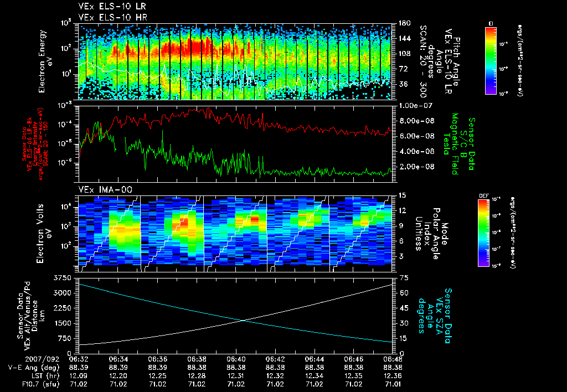Click the '180' pitch angle tick label

404,23
